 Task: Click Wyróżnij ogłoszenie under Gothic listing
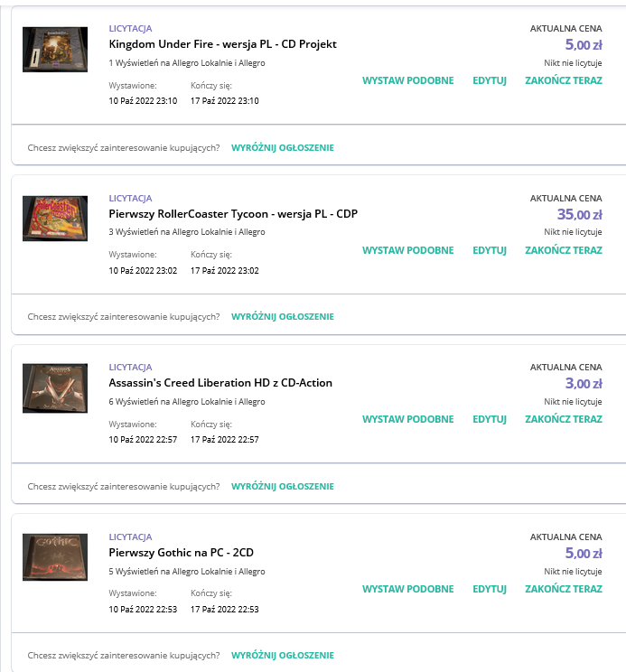[283, 655]
